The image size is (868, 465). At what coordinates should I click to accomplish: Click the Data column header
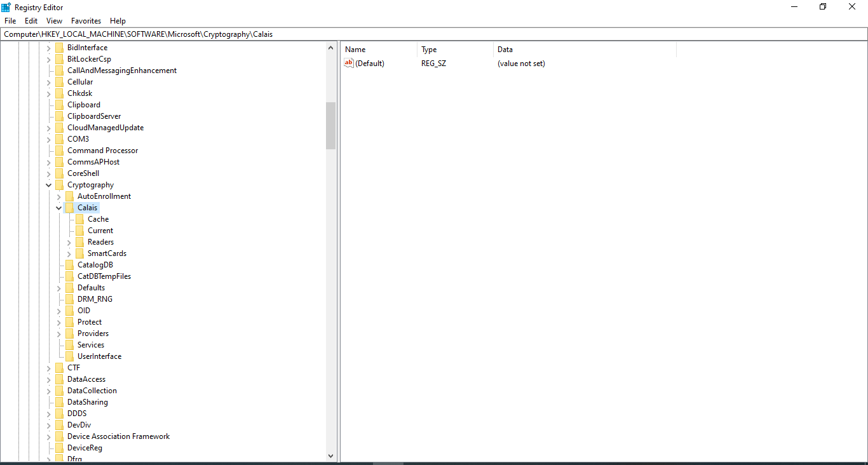[x=585, y=50]
